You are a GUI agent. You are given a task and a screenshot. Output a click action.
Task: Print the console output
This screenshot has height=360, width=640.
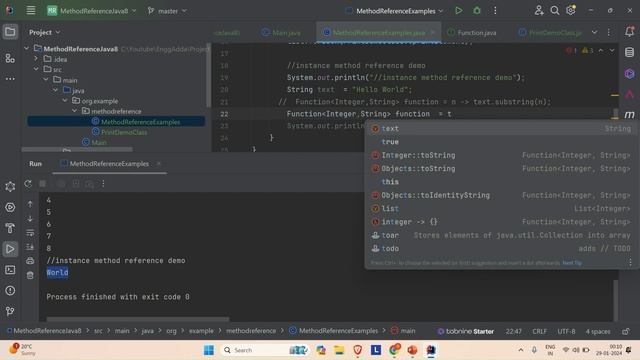[30, 260]
